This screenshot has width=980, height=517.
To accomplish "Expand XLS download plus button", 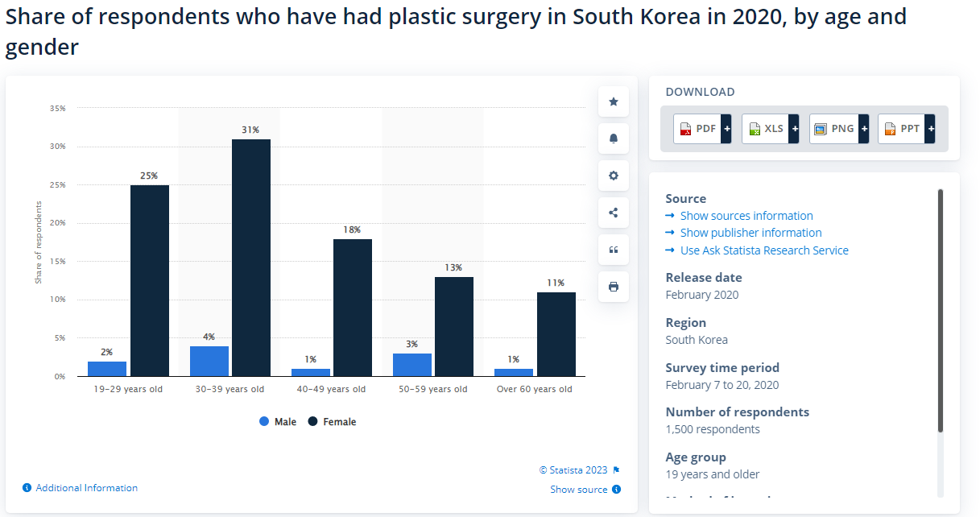I will tap(794, 129).
